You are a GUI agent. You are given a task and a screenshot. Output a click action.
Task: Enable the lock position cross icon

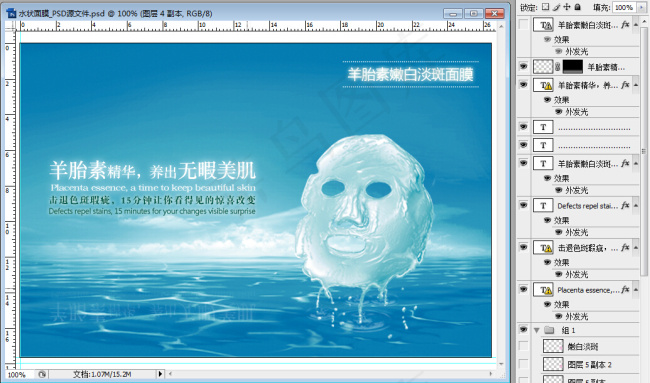coord(567,7)
